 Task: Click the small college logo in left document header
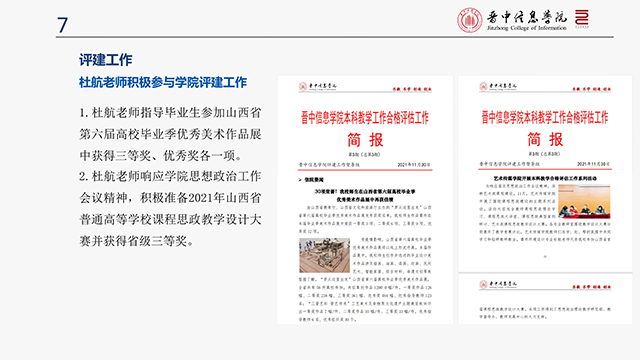[x=318, y=87]
